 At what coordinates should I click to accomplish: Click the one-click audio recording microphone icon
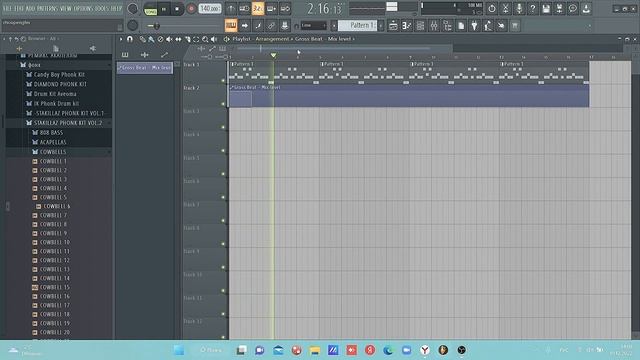click(x=519, y=8)
